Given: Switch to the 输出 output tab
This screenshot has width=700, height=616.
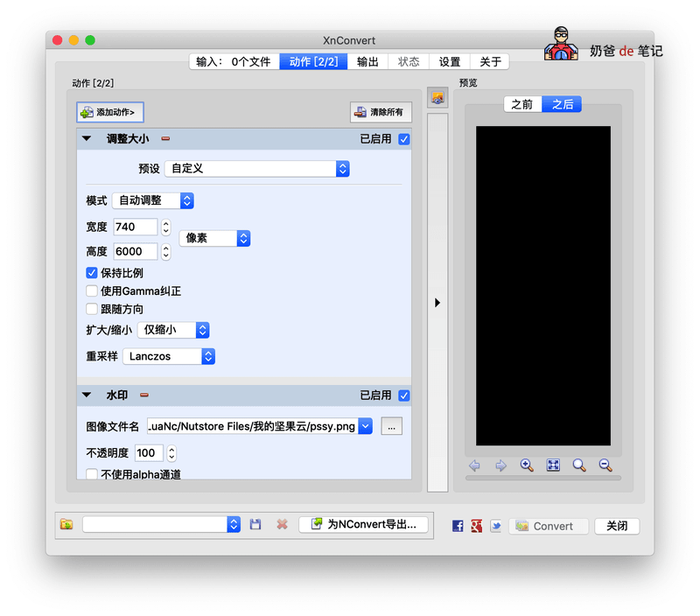Looking at the screenshot, I should tap(367, 61).
